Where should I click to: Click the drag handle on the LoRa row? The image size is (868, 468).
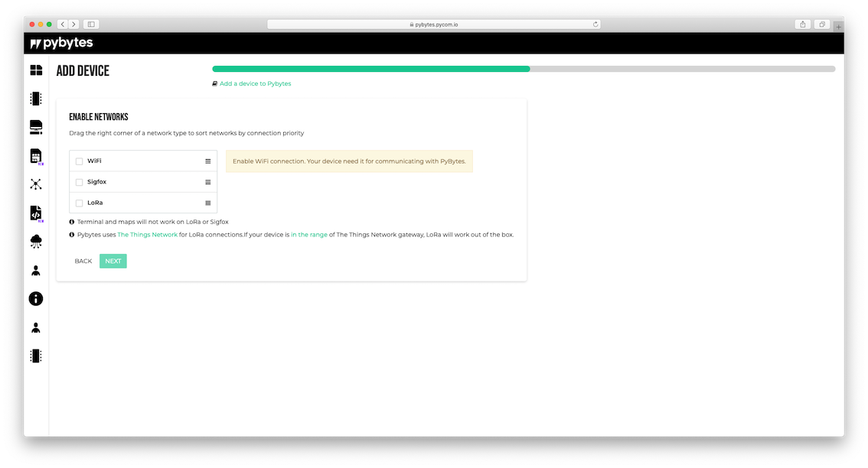[207, 203]
